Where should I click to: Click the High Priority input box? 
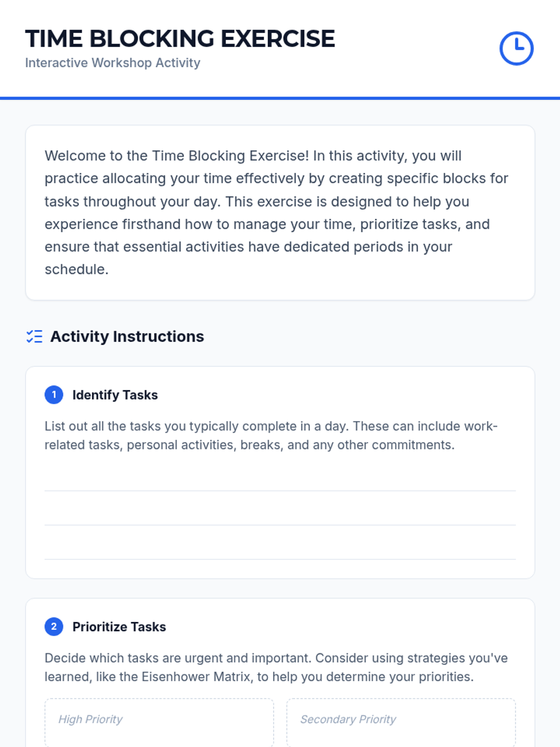(159, 723)
